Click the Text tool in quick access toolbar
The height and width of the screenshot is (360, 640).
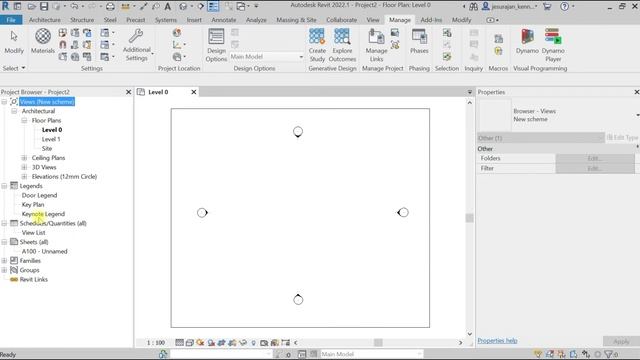(168, 7)
